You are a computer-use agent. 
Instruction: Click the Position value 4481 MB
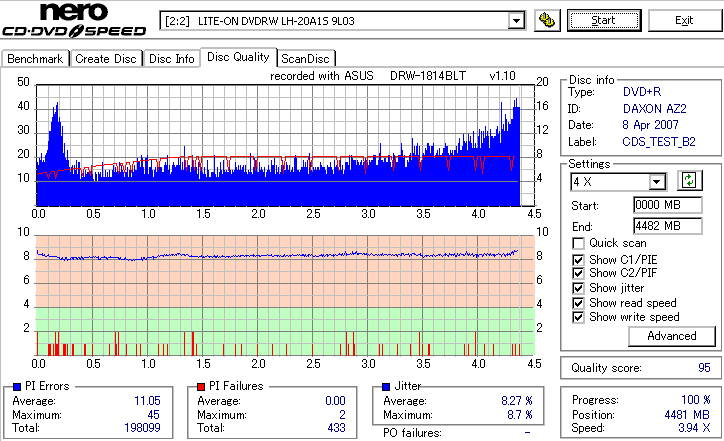click(x=687, y=414)
